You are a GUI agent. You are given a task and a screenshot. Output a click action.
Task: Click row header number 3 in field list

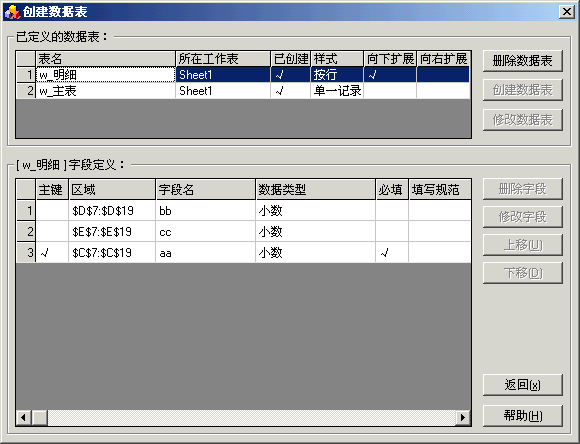pos(26,253)
